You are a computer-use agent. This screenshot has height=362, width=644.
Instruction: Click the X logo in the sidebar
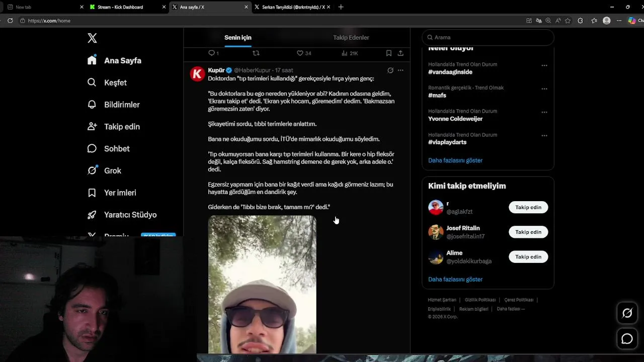[92, 38]
